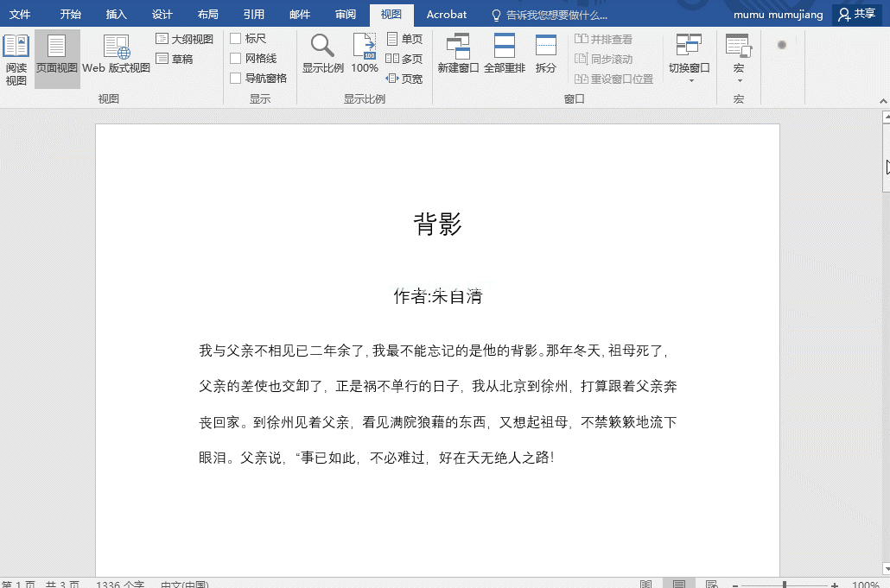Image resolution: width=890 pixels, height=588 pixels.
Task: Select Read Mode icon in status bar
Action: coord(646,584)
